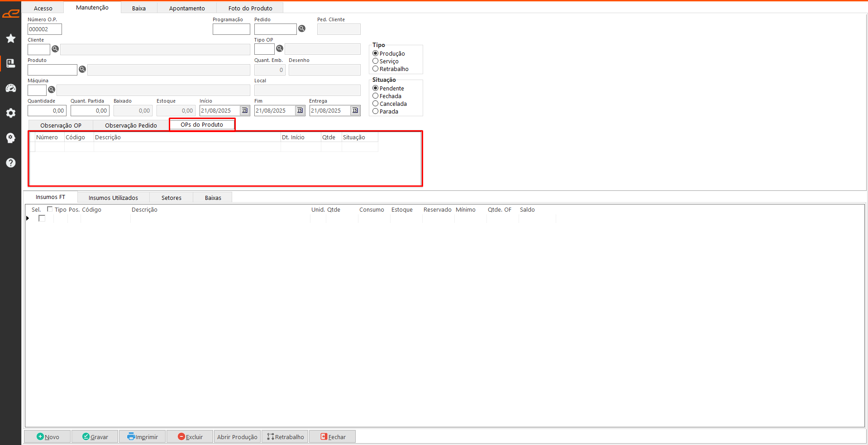Image resolution: width=868 pixels, height=445 pixels.
Task: Click the Abrir Produção button
Action: click(237, 437)
